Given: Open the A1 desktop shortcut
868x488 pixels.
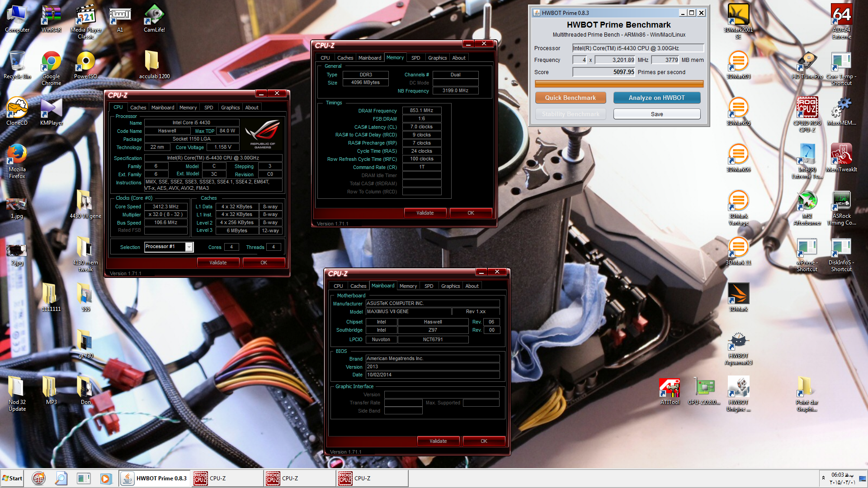Looking at the screenshot, I should coord(120,18).
